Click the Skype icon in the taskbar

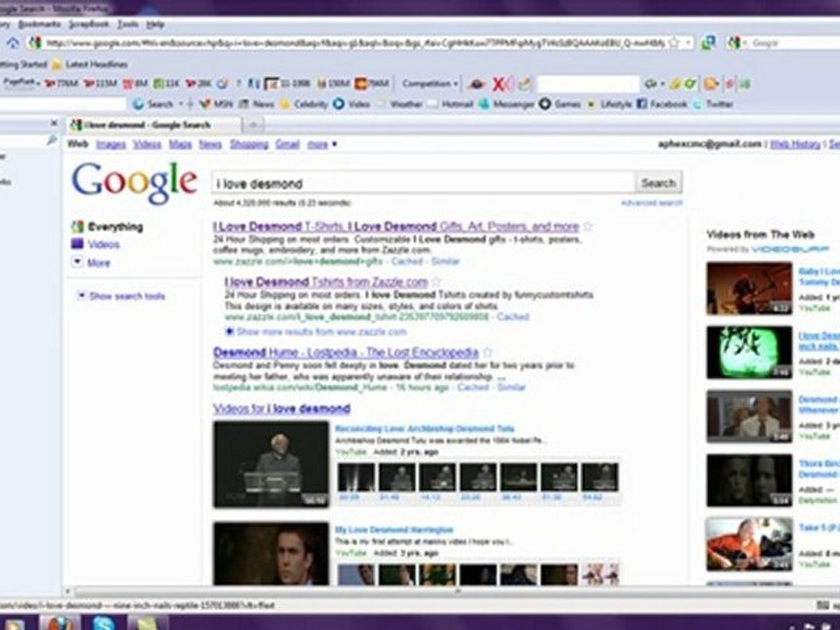101,623
